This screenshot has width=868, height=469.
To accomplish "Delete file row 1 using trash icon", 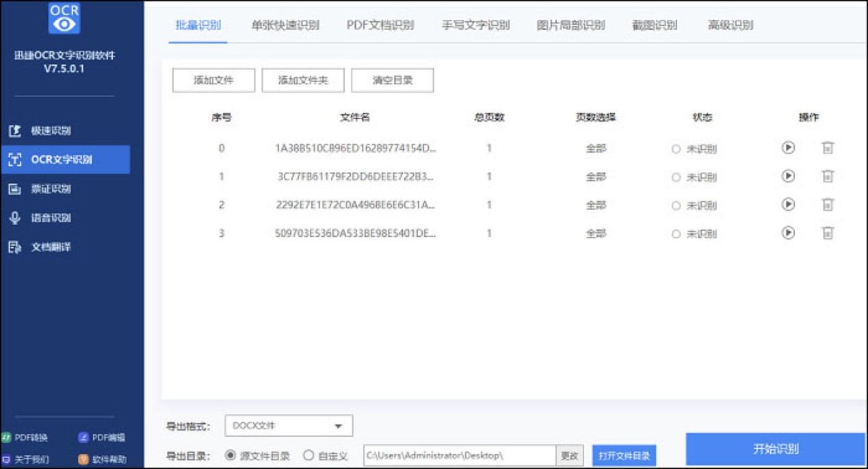I will (828, 177).
